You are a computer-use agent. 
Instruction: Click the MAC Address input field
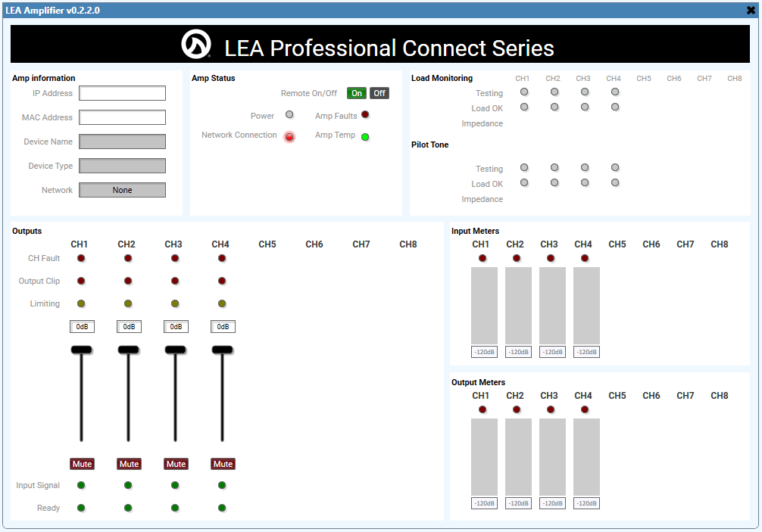(123, 117)
